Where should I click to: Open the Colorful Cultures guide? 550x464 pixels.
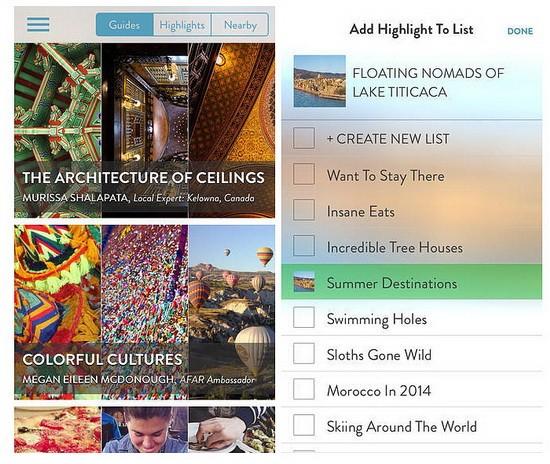tap(145, 312)
